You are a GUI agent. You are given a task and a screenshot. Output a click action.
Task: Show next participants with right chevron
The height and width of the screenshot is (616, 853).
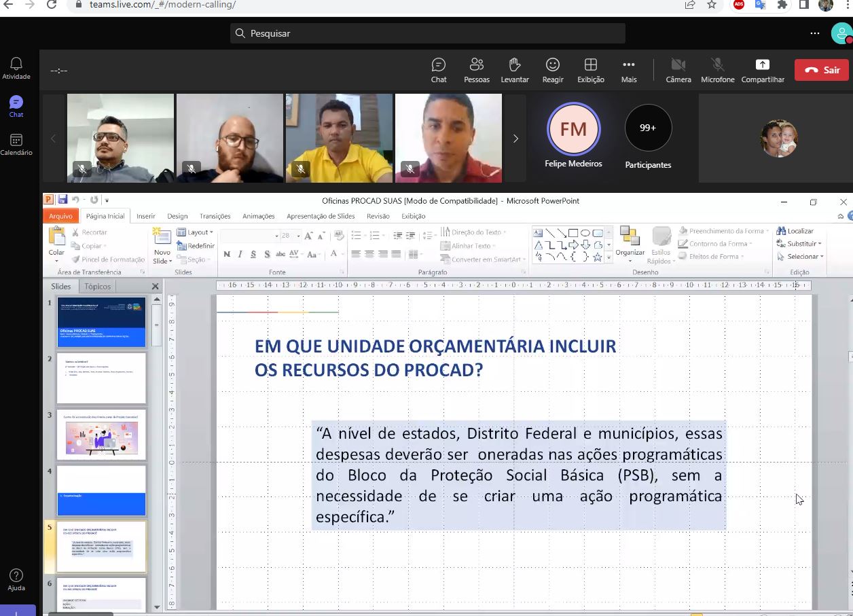515,139
